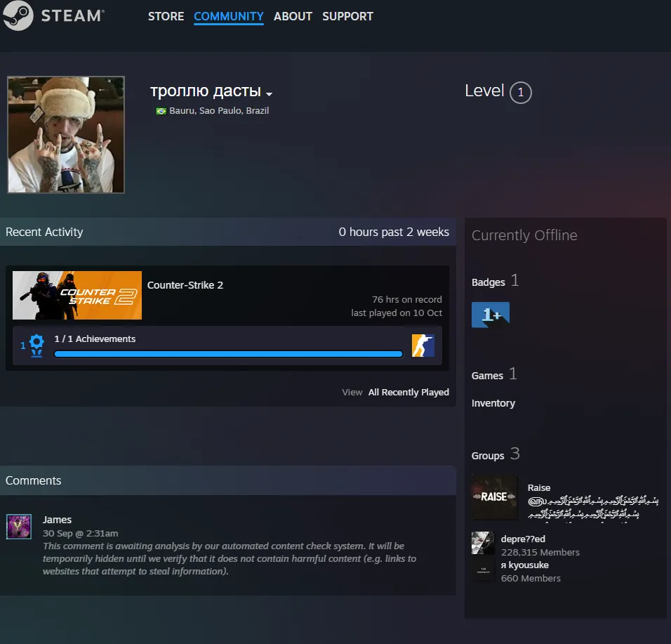Open the я kyousuke group link
The width and height of the screenshot is (671, 644).
point(524,565)
